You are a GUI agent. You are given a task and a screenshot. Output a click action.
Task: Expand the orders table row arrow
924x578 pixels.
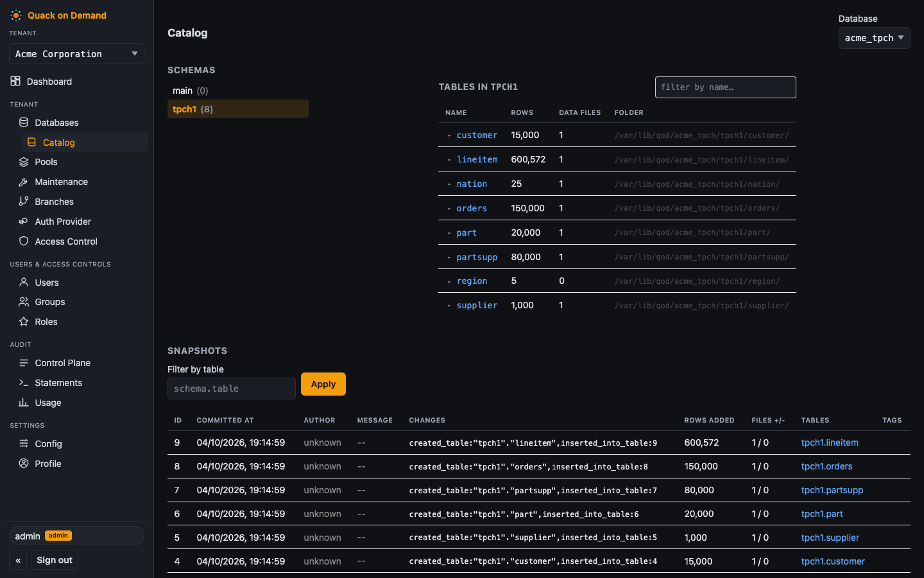click(449, 209)
